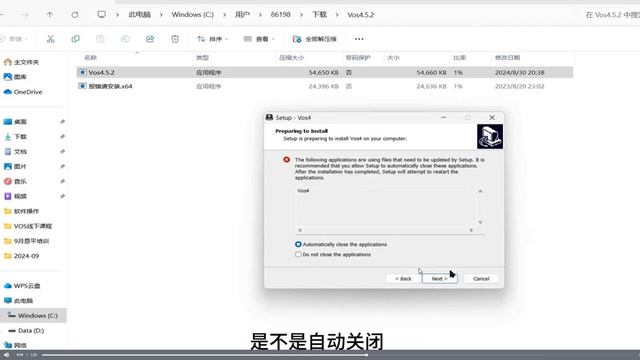This screenshot has height=360, width=640.
Task: Open the View dropdown in toolbar
Action: [259, 39]
